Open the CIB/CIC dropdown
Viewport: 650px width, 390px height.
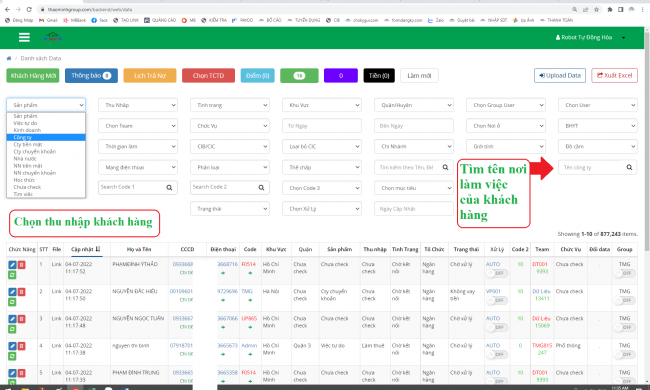230,146
